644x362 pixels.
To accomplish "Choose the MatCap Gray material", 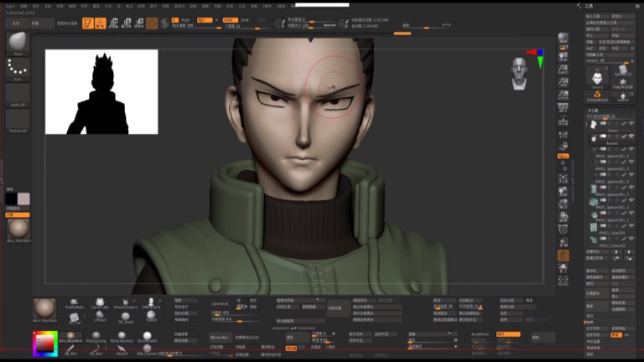I will tap(96, 338).
